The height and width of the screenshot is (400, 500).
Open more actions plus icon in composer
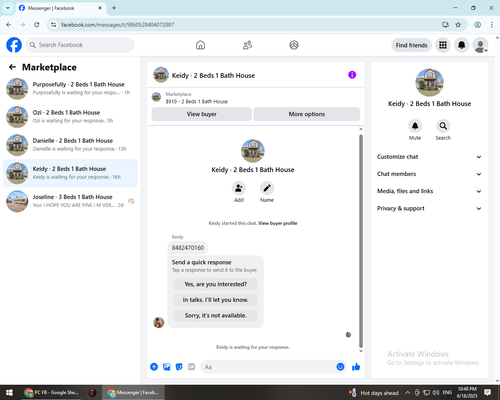(154, 367)
